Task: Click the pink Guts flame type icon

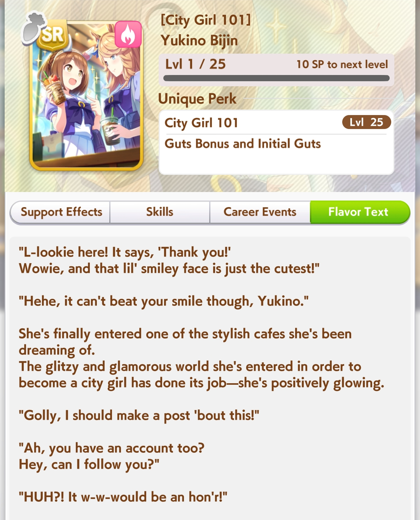Action: coord(128,35)
